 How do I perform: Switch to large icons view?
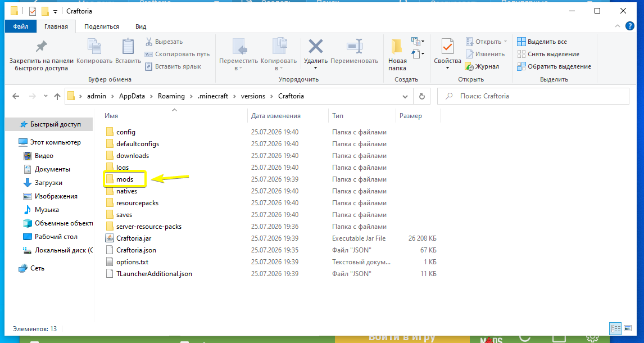click(627, 328)
